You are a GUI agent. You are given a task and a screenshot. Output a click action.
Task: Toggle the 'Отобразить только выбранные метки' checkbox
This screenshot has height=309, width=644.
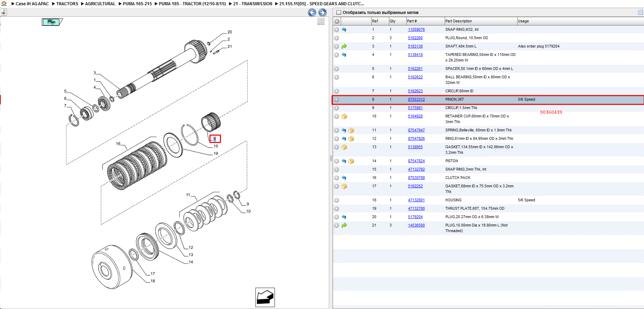click(x=339, y=13)
